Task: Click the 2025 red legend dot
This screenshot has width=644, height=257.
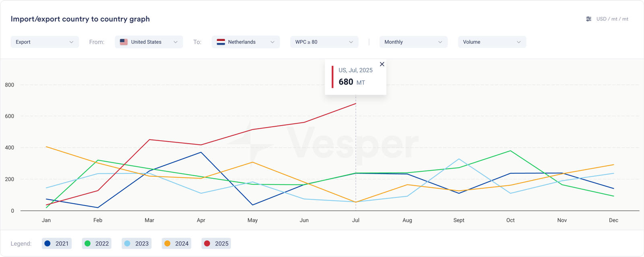Action: pos(207,243)
